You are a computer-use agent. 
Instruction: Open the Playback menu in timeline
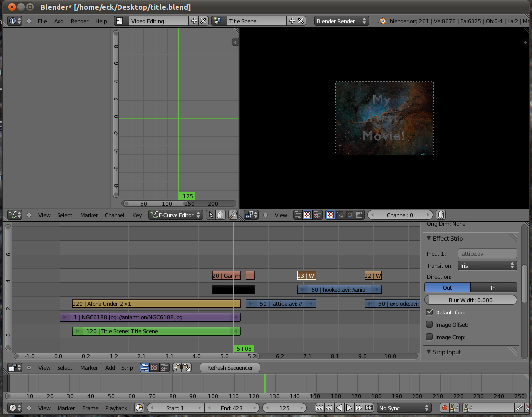(x=116, y=408)
